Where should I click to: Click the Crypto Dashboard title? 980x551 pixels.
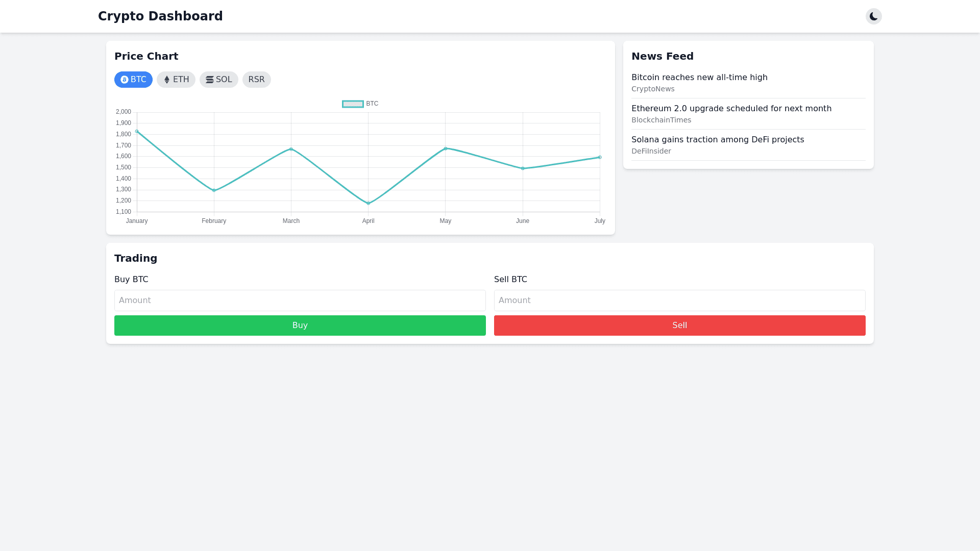click(160, 16)
